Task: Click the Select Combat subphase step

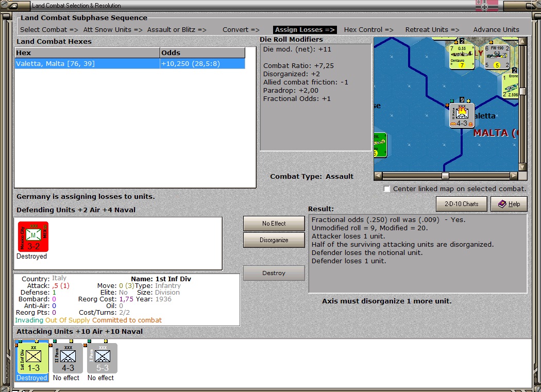Action: pyautogui.click(x=49, y=30)
